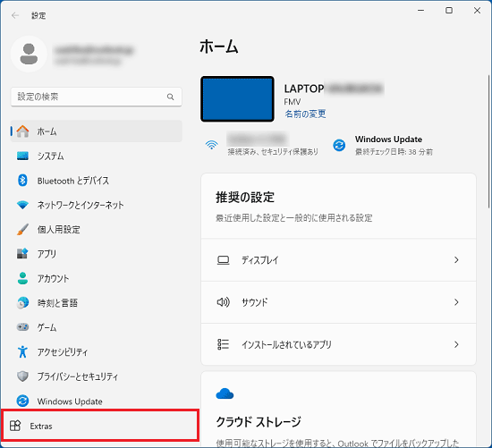Expand the インストールされているアプリ row chevron
The height and width of the screenshot is (448, 492).
coord(456,344)
